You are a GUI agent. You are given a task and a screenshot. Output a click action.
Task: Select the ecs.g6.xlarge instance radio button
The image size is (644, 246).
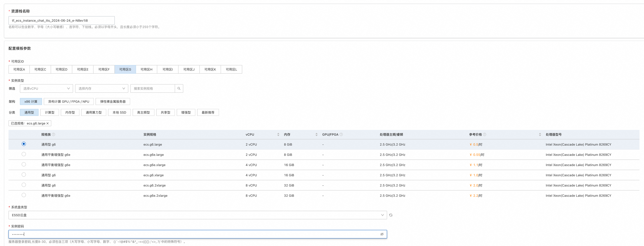[24, 175]
